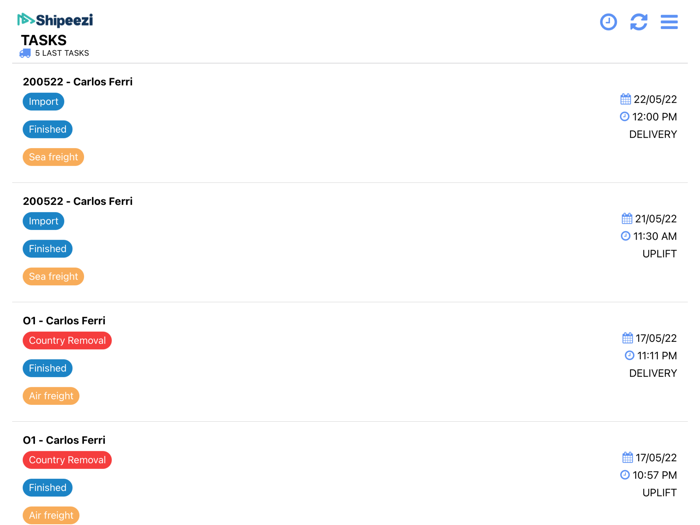Image resolution: width=700 pixels, height=525 pixels.
Task: Click the calendar icon next to 22/05/22
Action: 626,99
